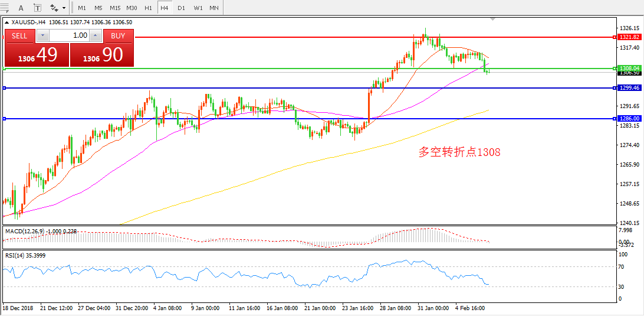This screenshot has width=644, height=316.
Task: Select the Text tool (A icon)
Action: 21,8
